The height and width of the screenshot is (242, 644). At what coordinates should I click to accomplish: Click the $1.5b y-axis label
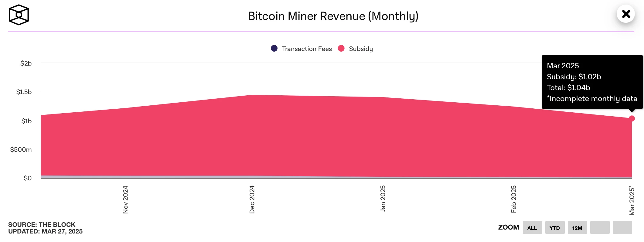click(x=24, y=92)
